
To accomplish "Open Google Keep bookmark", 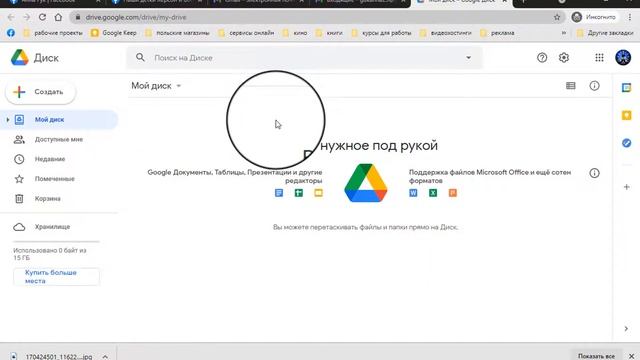I will [x=114, y=33].
